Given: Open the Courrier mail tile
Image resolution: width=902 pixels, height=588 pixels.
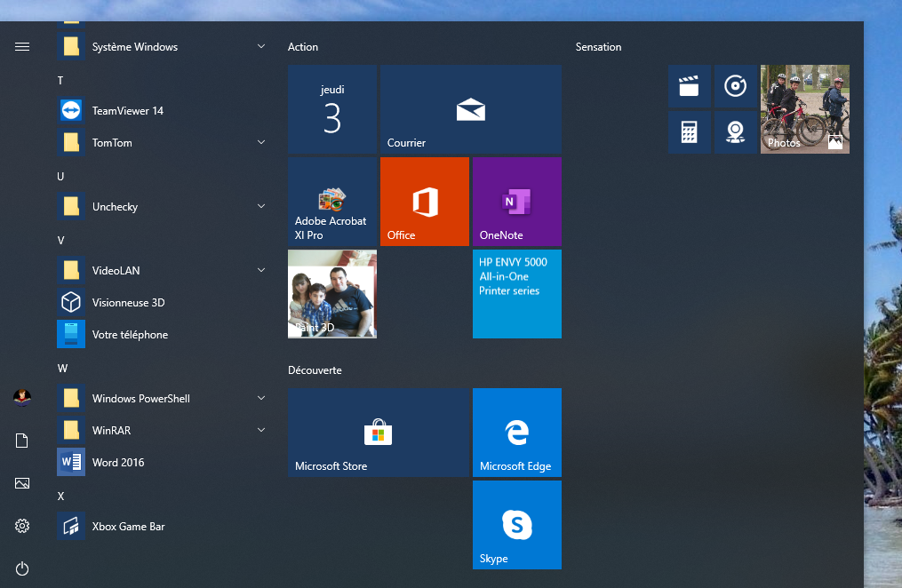Looking at the screenshot, I should coord(471,109).
